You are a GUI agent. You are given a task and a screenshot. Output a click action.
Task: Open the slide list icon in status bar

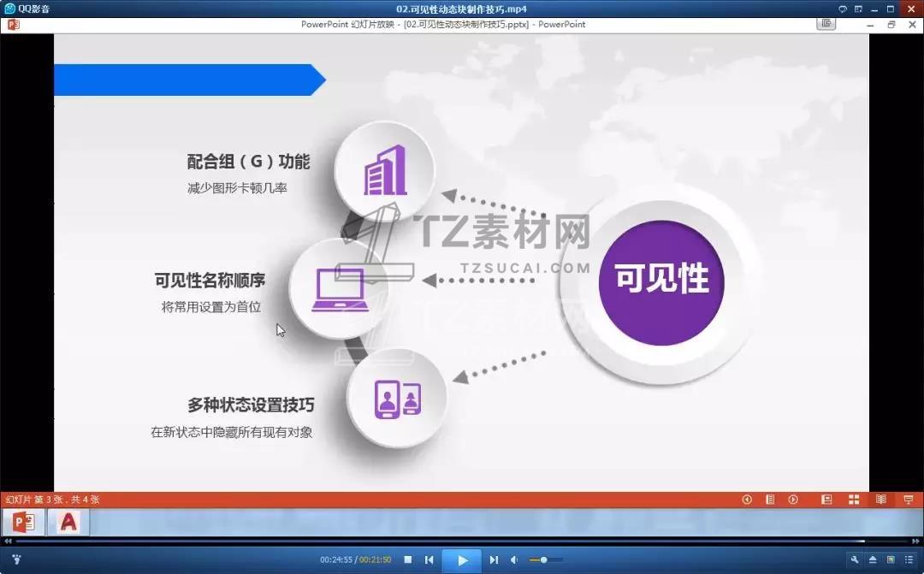pyautogui.click(x=770, y=500)
